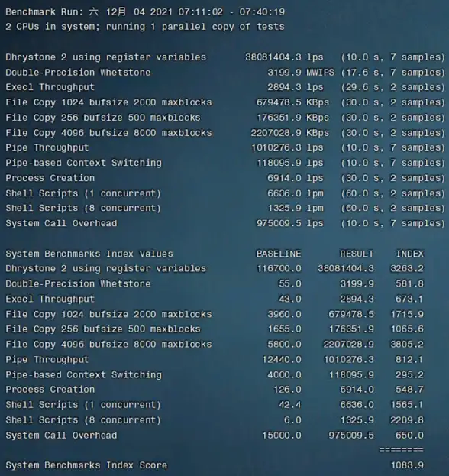Click the 1325.9 lpm value
The image size is (449, 476).
(x=296, y=209)
